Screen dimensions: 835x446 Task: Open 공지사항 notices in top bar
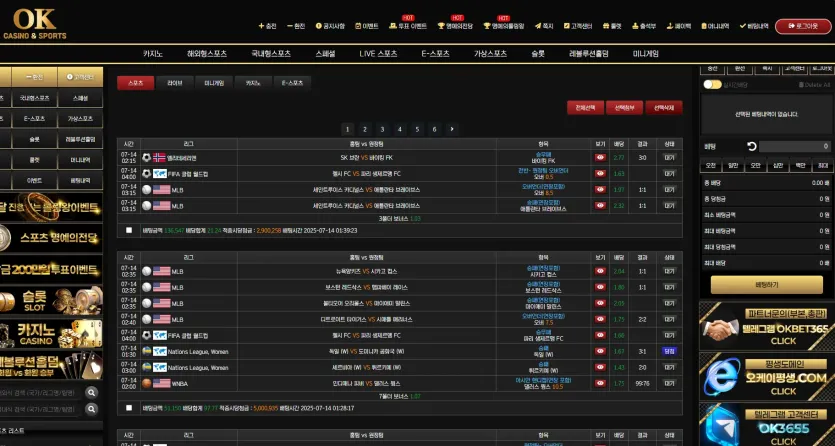(x=330, y=26)
